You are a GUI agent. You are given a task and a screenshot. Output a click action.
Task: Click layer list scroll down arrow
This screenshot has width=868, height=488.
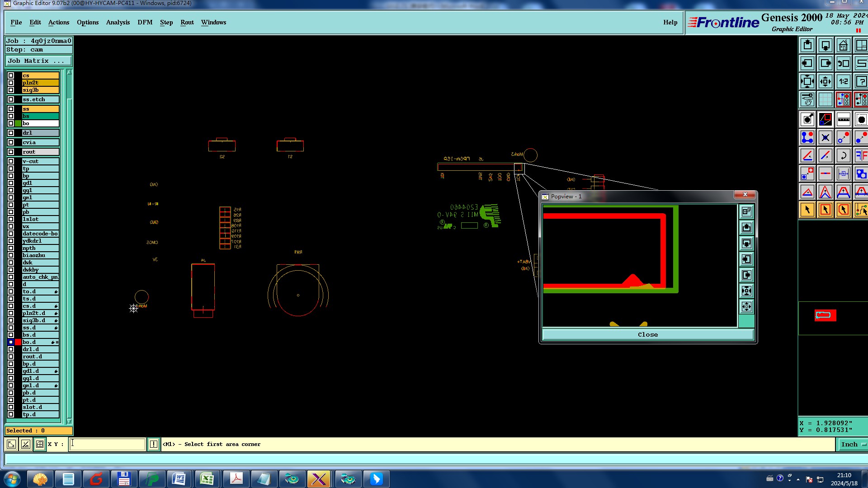point(69,421)
